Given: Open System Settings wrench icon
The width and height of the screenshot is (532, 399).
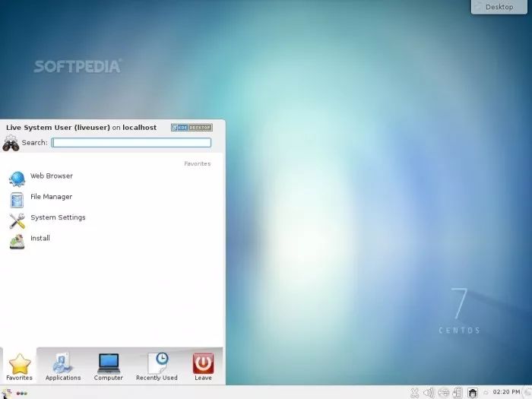Looking at the screenshot, I should [x=17, y=220].
